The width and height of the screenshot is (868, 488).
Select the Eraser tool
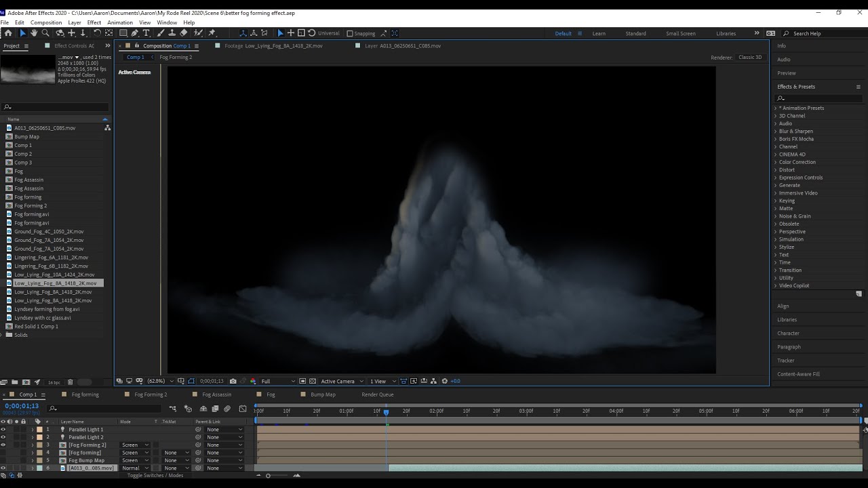point(184,33)
